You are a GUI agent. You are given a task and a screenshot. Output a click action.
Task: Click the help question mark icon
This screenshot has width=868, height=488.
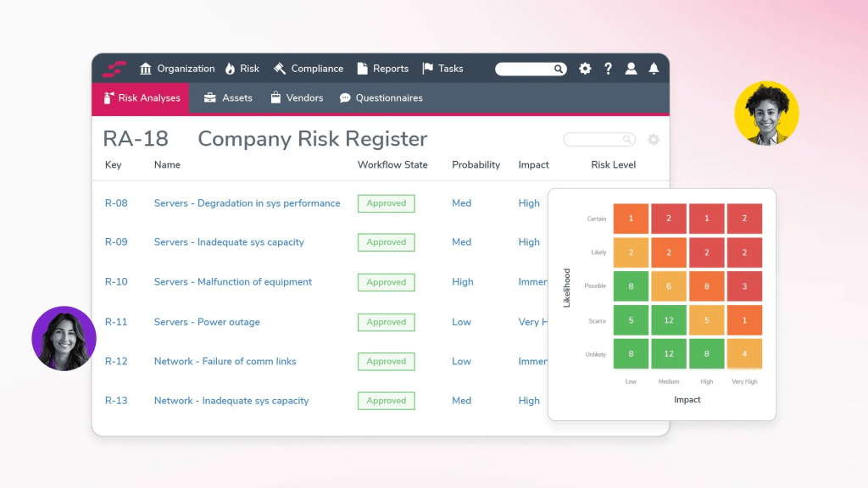click(x=608, y=69)
